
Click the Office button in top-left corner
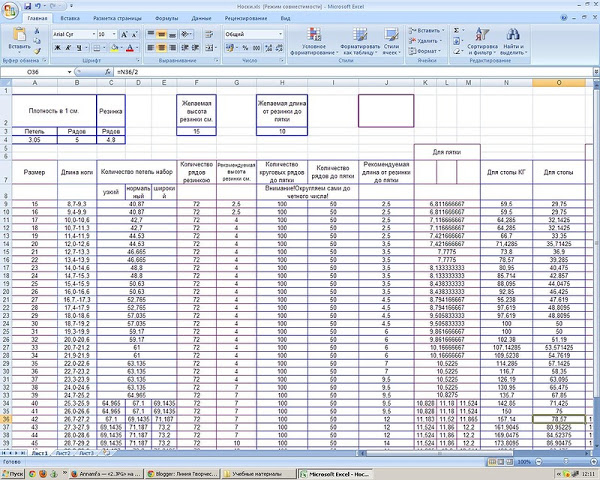10,8
